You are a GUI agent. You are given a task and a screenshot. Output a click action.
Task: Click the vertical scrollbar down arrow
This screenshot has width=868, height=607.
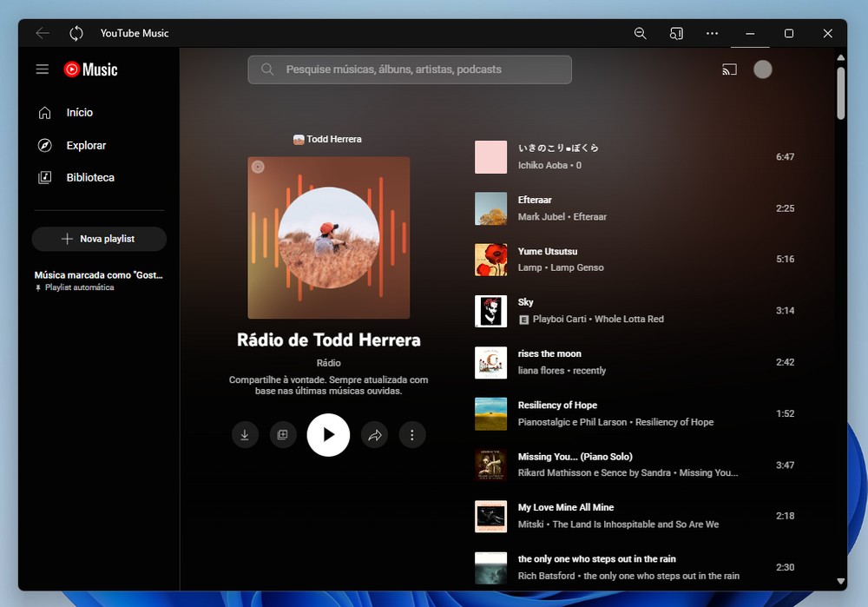(840, 581)
